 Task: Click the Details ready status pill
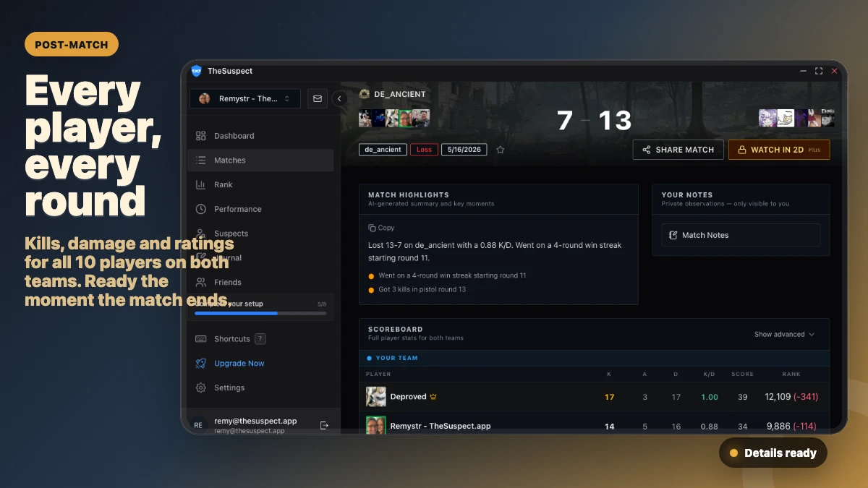coord(773,453)
